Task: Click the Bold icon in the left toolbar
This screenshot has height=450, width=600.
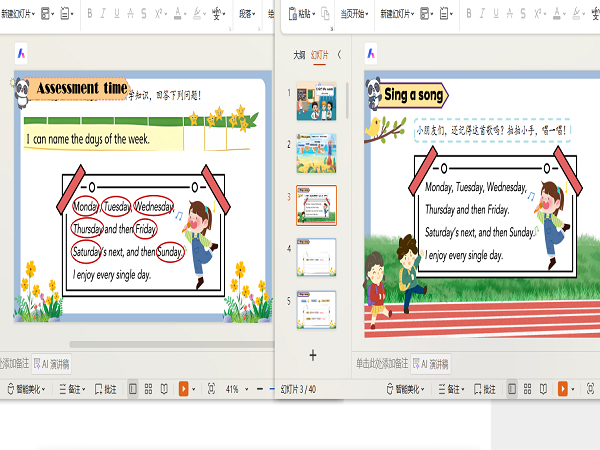Action: point(89,14)
